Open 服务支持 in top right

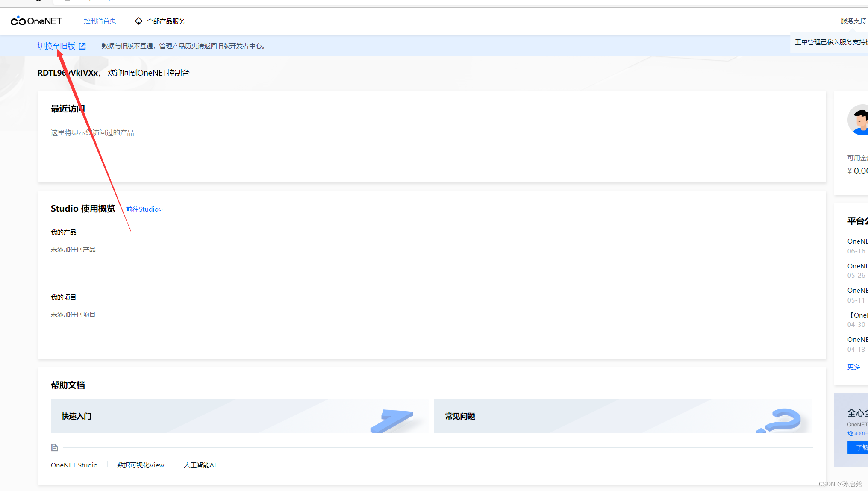(853, 21)
